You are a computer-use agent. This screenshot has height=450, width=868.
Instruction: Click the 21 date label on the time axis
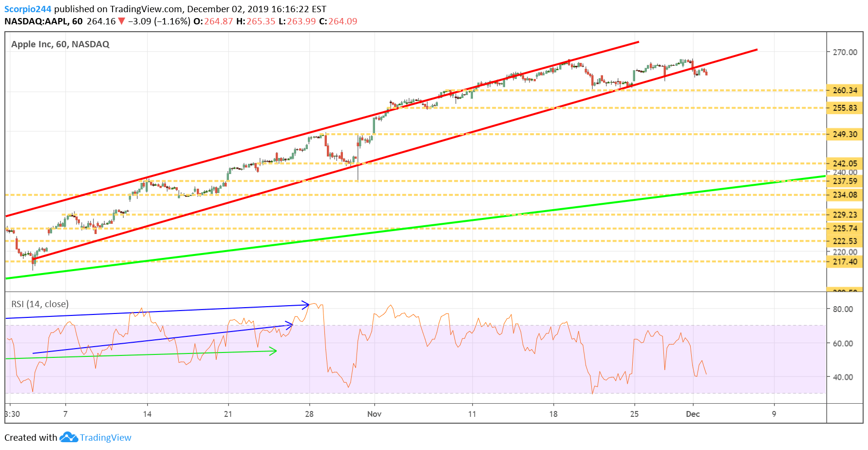pos(228,414)
